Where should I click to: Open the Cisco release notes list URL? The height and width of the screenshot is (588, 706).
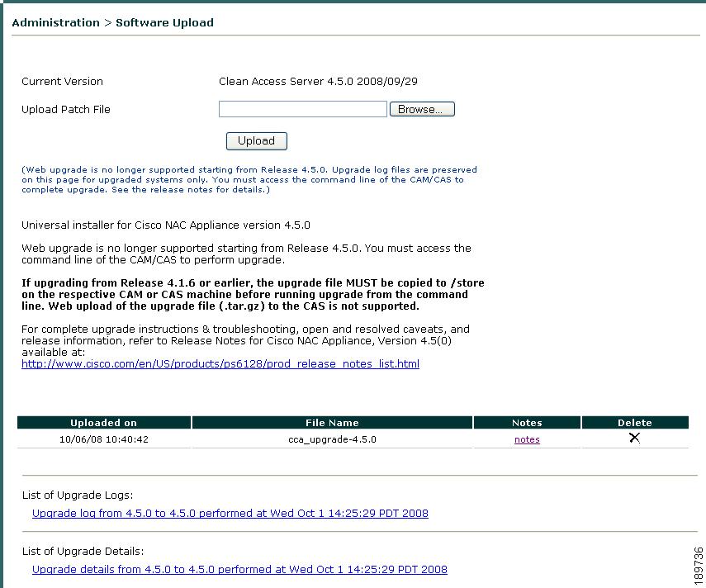220,364
